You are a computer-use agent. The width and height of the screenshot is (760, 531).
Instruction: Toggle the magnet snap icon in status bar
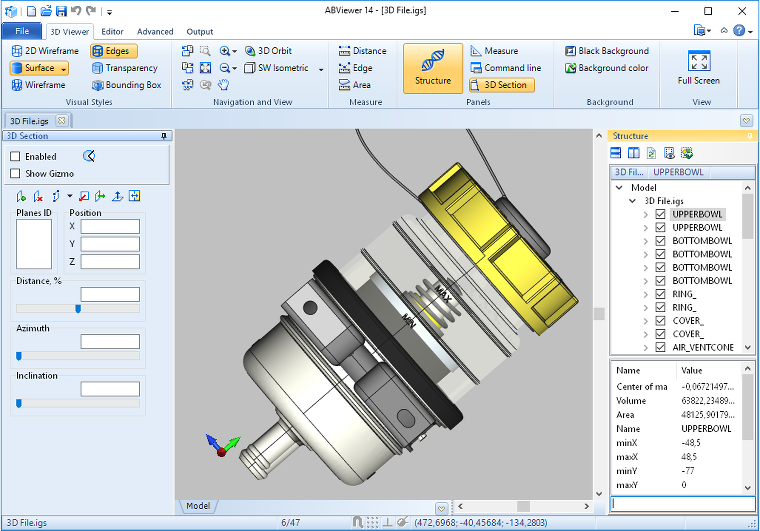357,522
